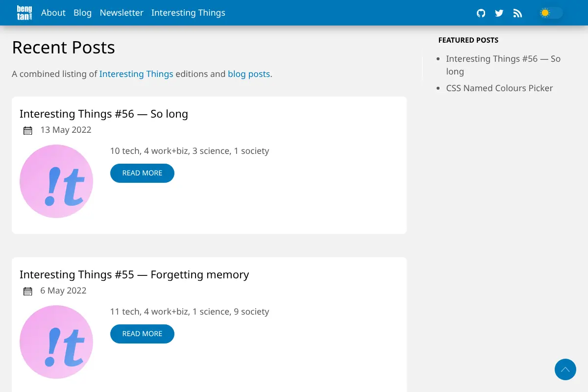The image size is (588, 392).
Task: Open Interesting Things in navigation bar
Action: [188, 13]
